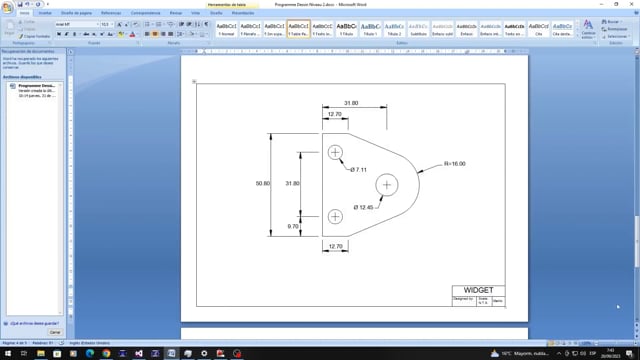
Task: Apply the Subtítulo style
Action: point(418,29)
